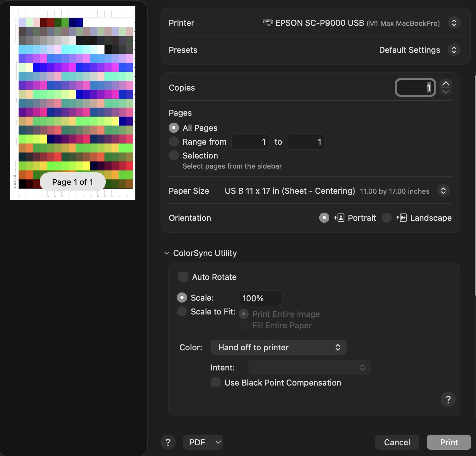Click the help button beside PDF
The width and height of the screenshot is (476, 456).
168,442
